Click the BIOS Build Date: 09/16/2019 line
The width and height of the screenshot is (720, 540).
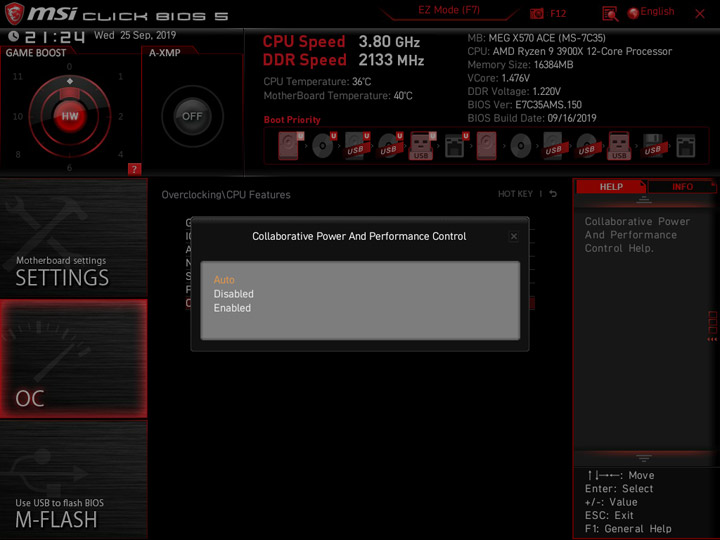click(x=532, y=118)
